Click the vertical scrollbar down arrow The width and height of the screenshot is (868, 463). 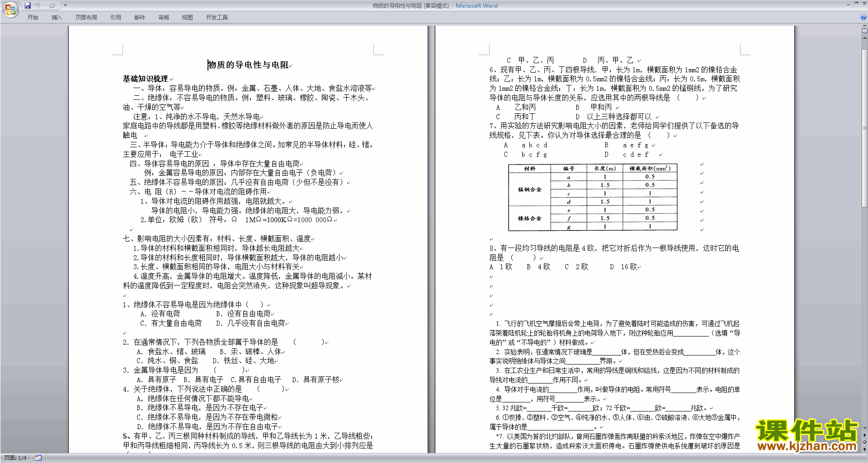coord(865,428)
